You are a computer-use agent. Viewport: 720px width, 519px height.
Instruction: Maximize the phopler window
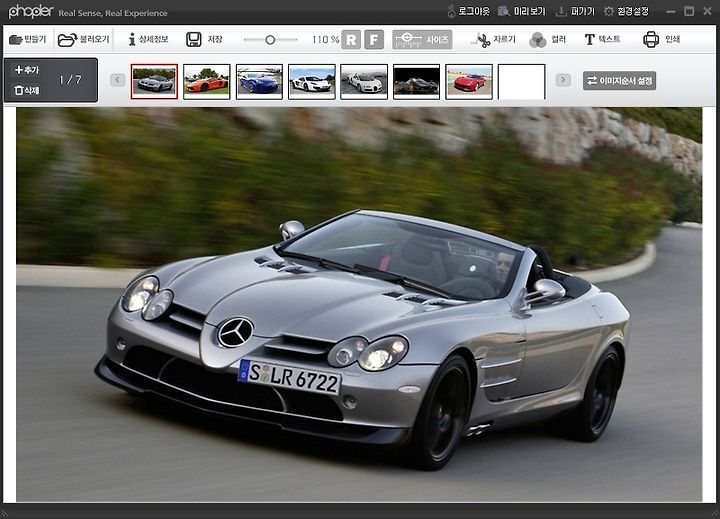click(x=689, y=11)
